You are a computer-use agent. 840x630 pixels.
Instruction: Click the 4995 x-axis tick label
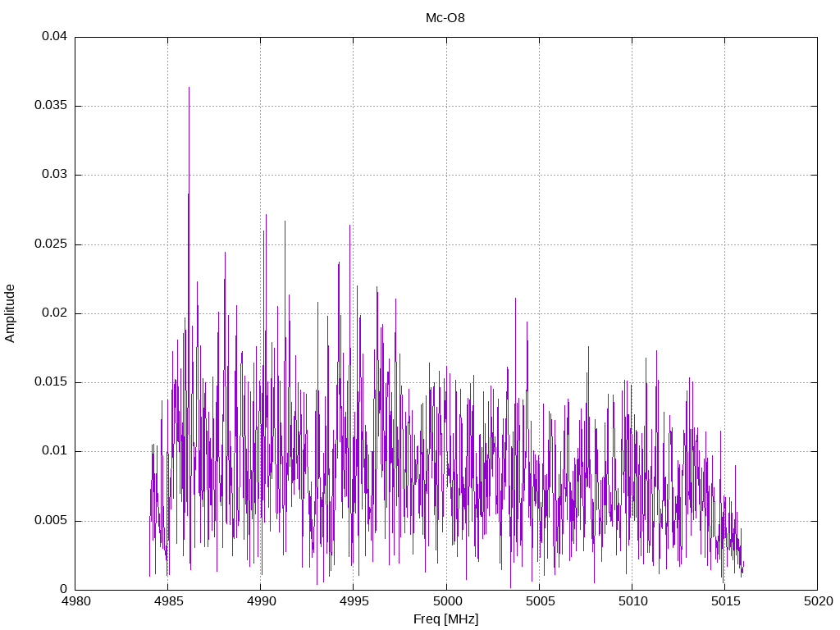(x=354, y=601)
